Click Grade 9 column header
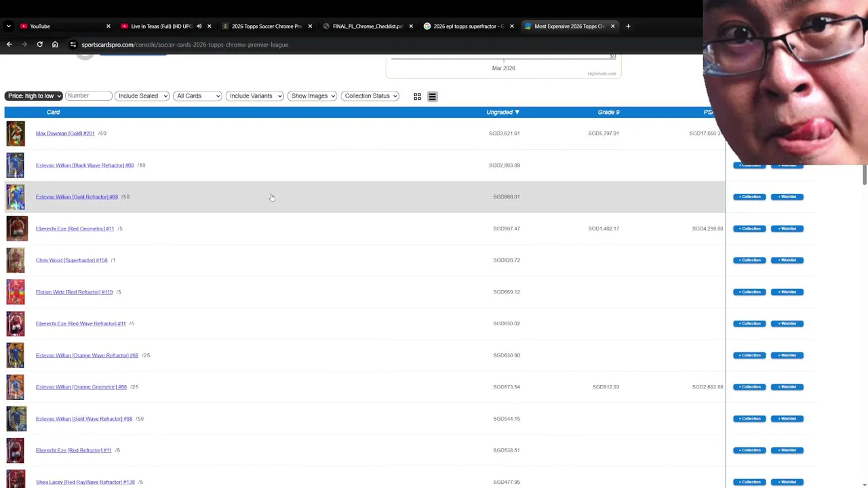868x488 pixels. click(x=608, y=112)
